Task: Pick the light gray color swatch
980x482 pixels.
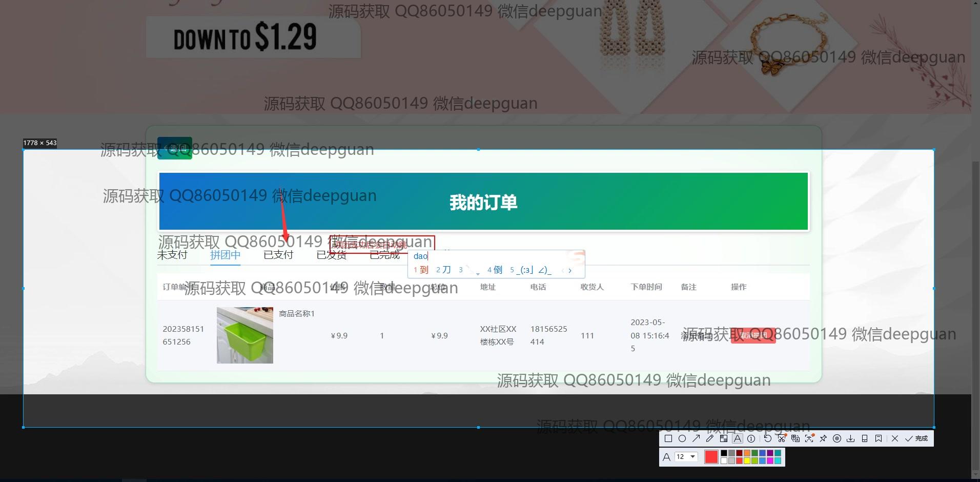Action: pos(731,460)
